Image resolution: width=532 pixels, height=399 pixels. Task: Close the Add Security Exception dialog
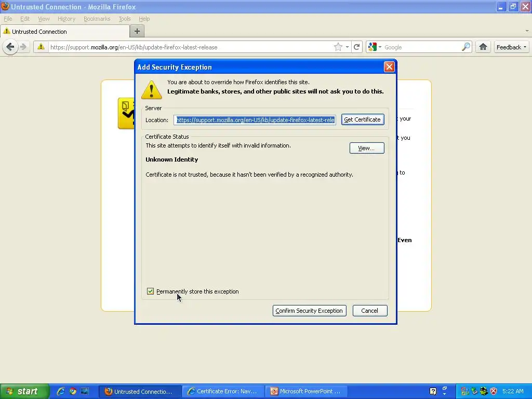coord(389,67)
